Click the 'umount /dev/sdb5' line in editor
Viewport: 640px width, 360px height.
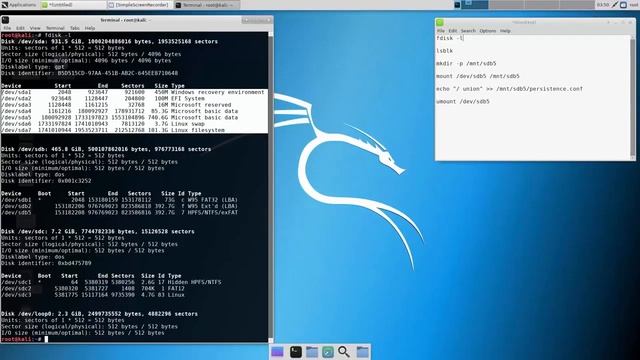click(462, 101)
